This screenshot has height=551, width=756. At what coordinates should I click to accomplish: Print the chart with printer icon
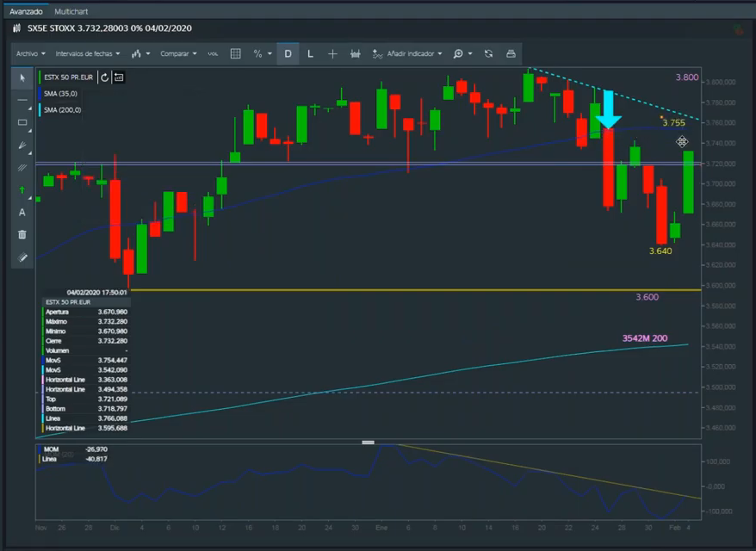coord(511,53)
